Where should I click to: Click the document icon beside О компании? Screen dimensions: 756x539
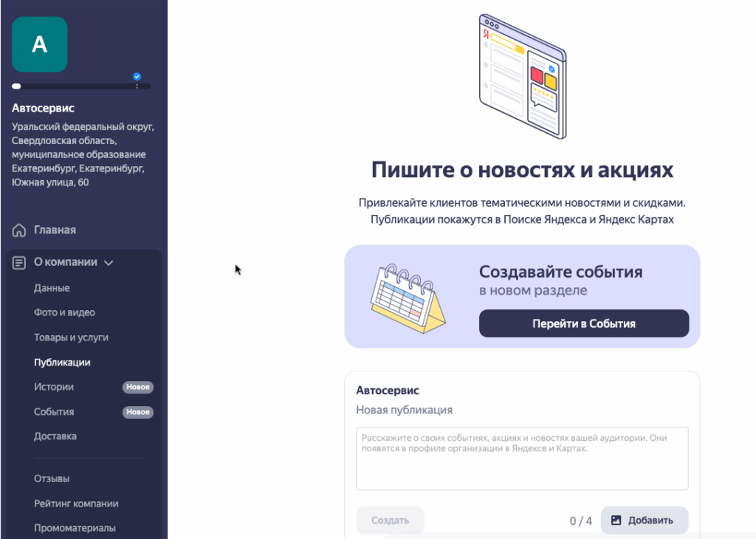(18, 262)
